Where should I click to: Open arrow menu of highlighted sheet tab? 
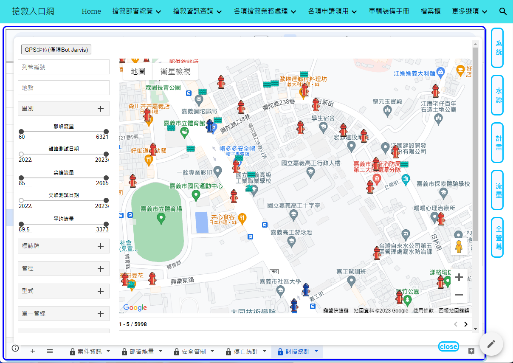click(x=316, y=351)
